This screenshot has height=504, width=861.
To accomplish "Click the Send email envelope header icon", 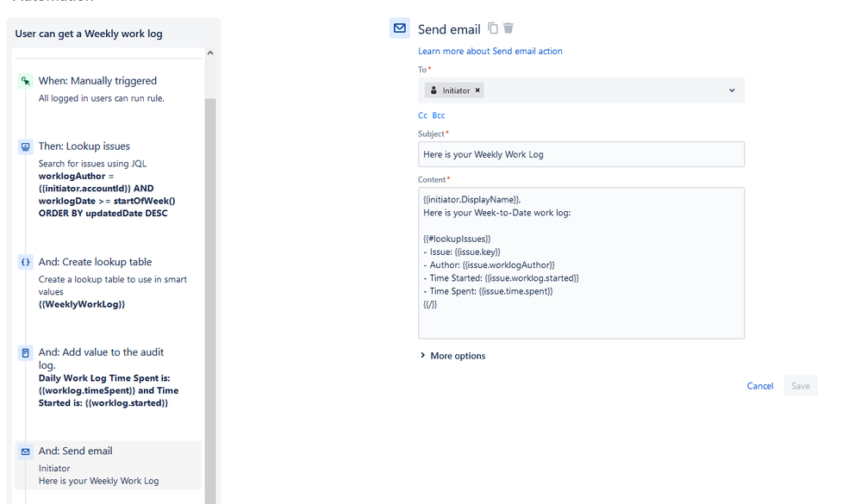I will pyautogui.click(x=399, y=28).
